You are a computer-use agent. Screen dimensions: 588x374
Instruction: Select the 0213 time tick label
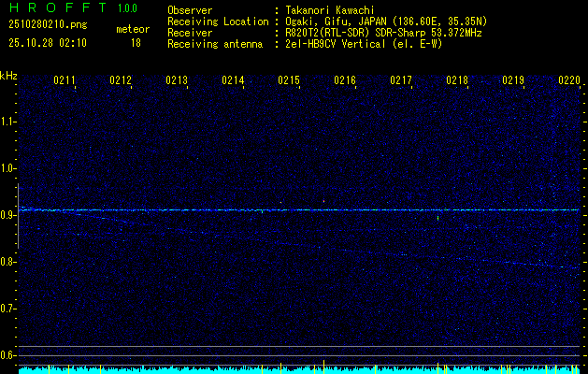pyautogui.click(x=177, y=81)
